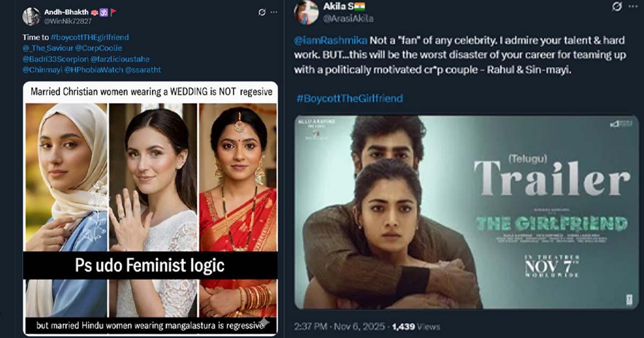Click the #boycottTHEgirlfriend hashtag
The width and height of the screenshot is (644, 338).
(90, 38)
